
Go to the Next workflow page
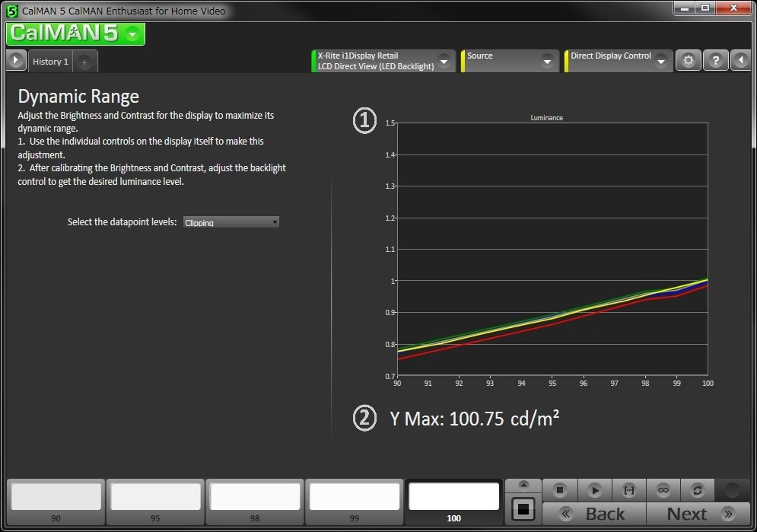point(698,514)
